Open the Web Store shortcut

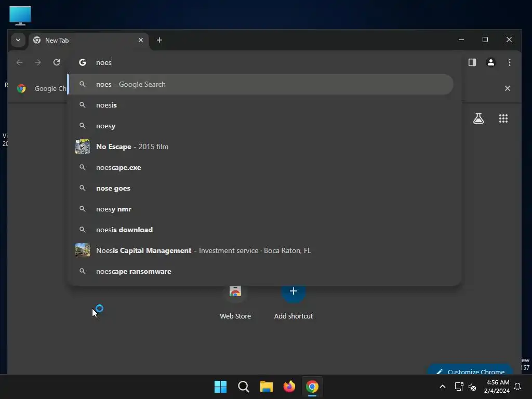(235, 301)
